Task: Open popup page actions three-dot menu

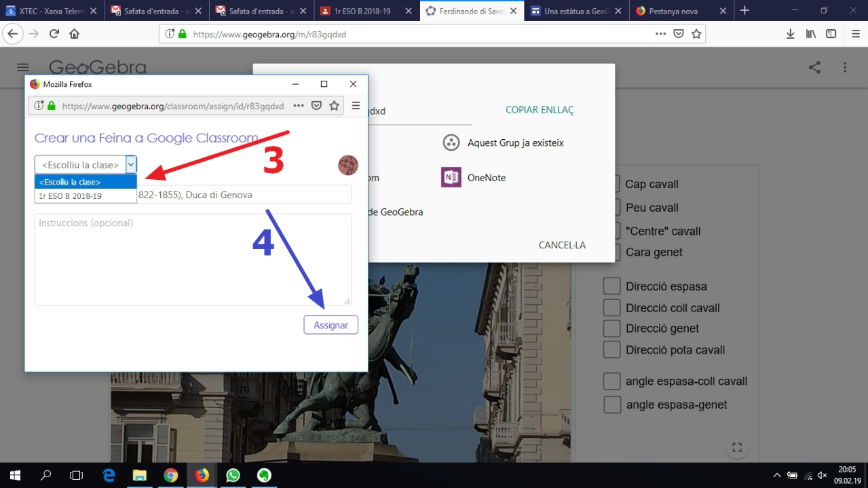Action: pyautogui.click(x=299, y=105)
